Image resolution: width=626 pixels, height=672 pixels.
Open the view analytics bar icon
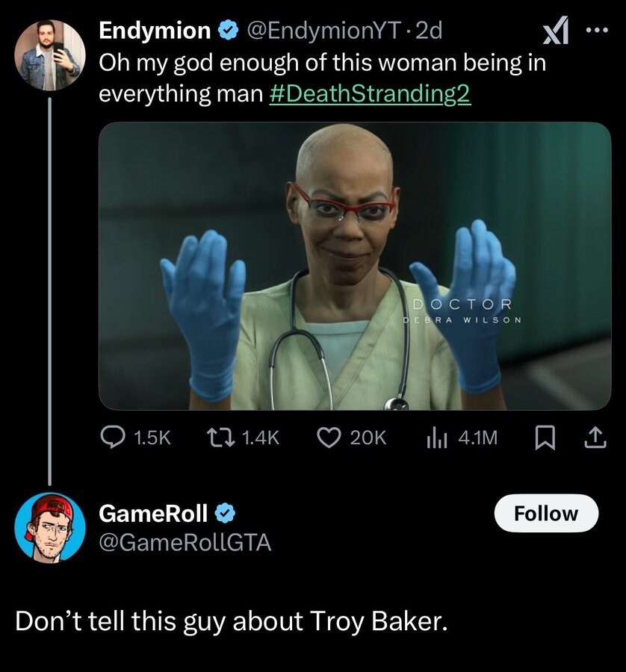(436, 438)
